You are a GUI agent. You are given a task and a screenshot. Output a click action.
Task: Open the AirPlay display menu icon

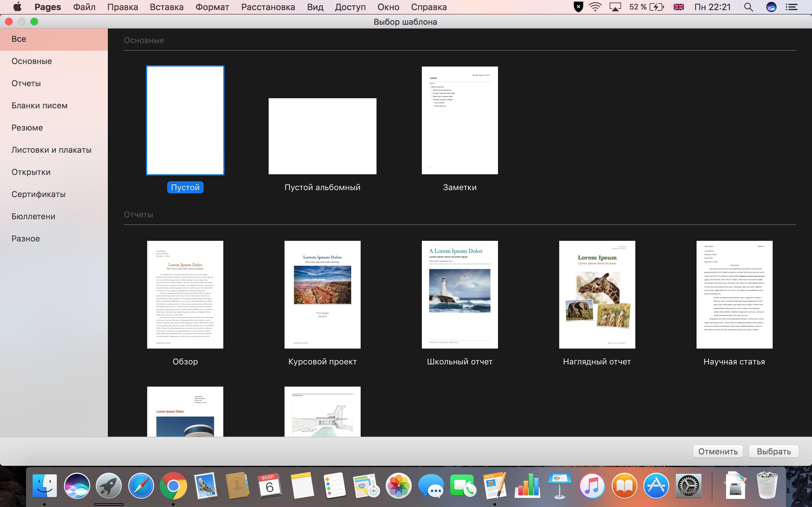coord(615,7)
